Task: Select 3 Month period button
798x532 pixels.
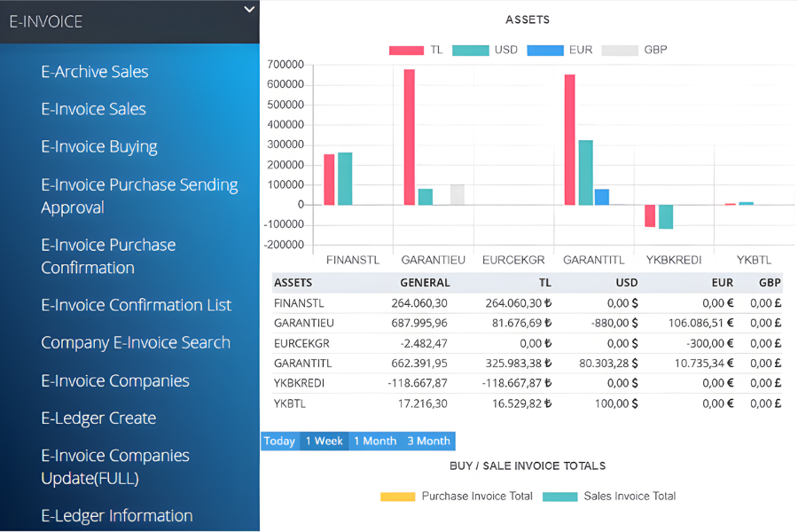Action: coord(428,441)
